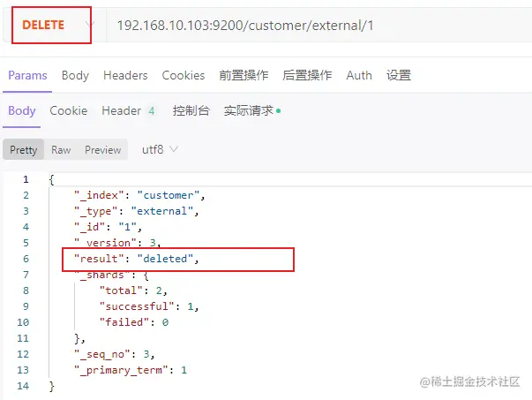Click line number 14 in gutter
The width and height of the screenshot is (532, 400).
tap(23, 386)
